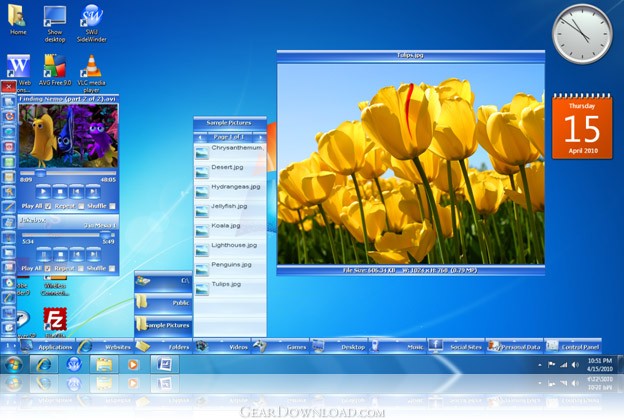
Task: Open Jellyfish.jpg from Sample Pictures
Action: point(230,211)
